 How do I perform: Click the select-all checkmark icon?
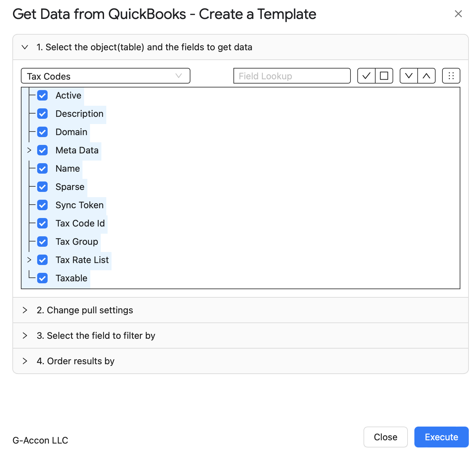pyautogui.click(x=366, y=76)
